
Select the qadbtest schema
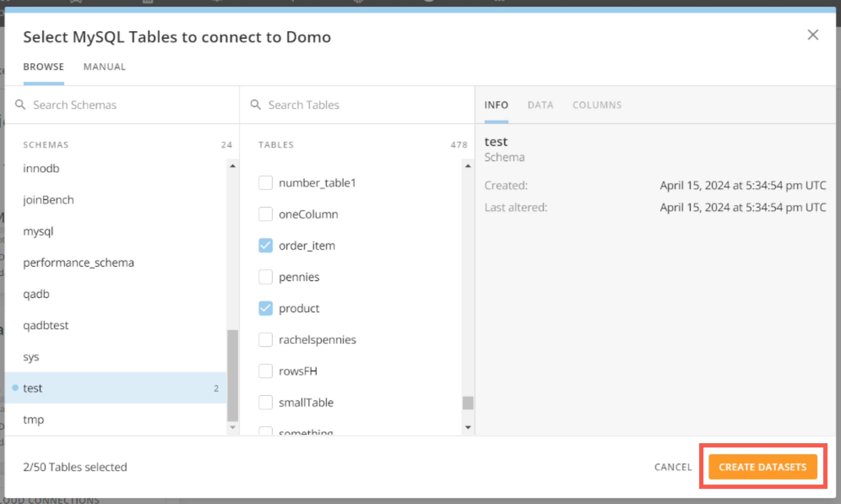pos(115,325)
